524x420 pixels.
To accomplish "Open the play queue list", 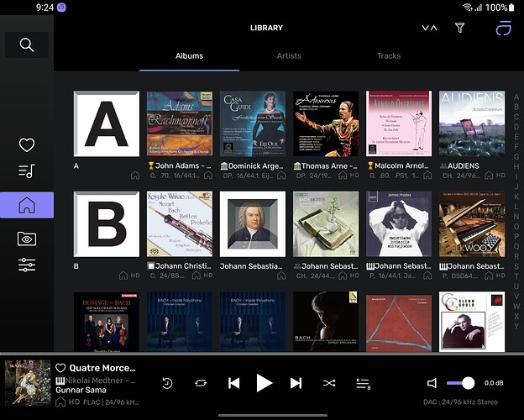I will click(x=363, y=384).
